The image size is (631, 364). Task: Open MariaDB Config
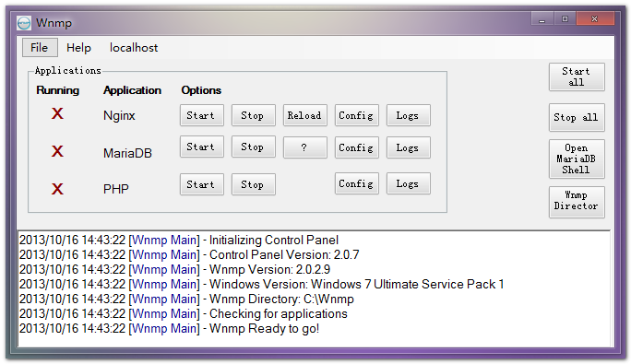pos(356,147)
